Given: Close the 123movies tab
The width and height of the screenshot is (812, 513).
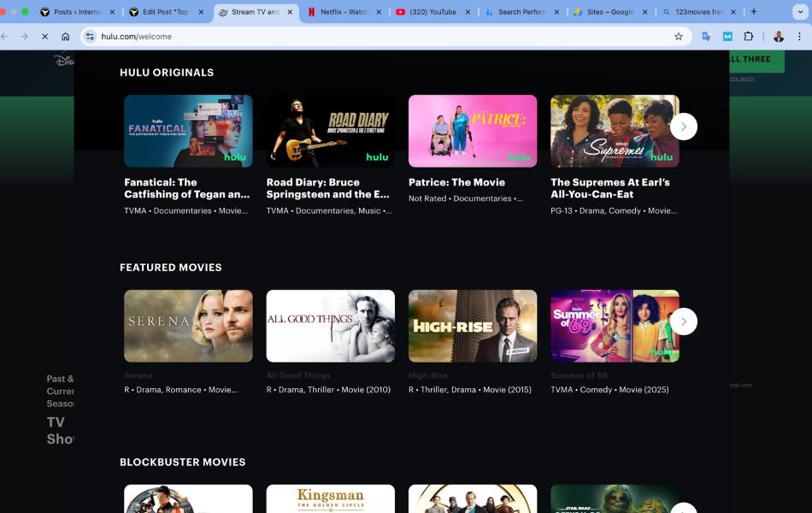Looking at the screenshot, I should click(733, 11).
